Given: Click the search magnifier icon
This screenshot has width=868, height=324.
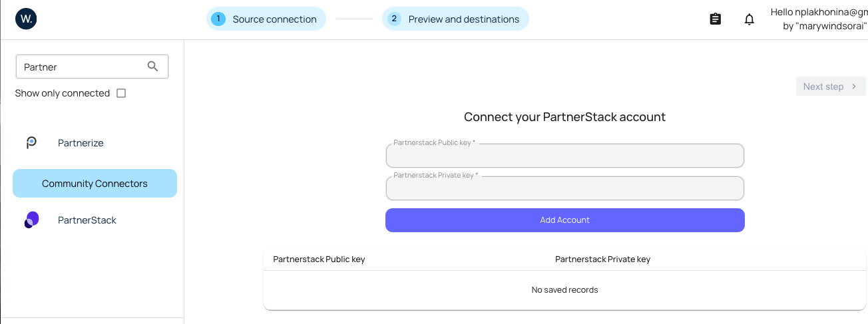Looking at the screenshot, I should point(153,66).
